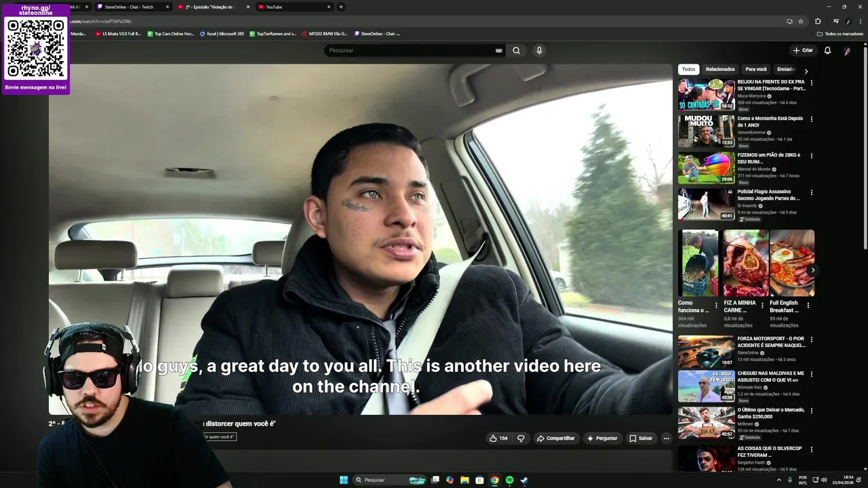Open BEIJOU NA FRENTE DO EX video thumbnail
The image size is (868, 488).
[707, 94]
